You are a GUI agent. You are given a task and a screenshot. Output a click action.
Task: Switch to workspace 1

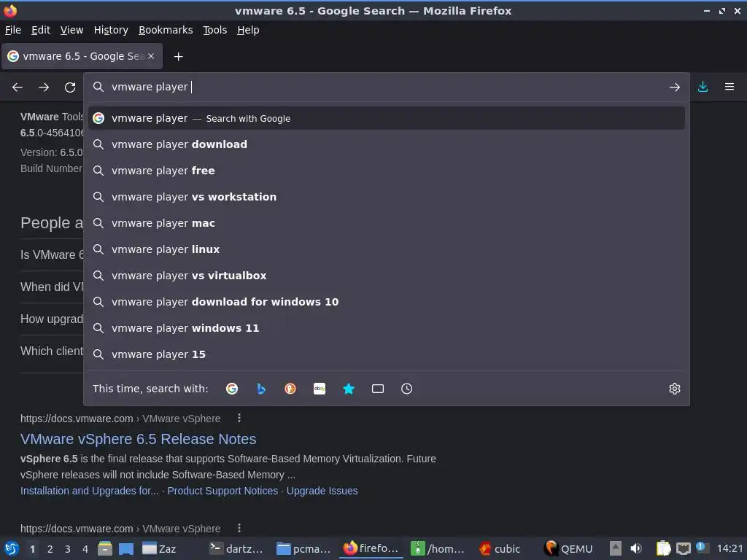pos(32,549)
